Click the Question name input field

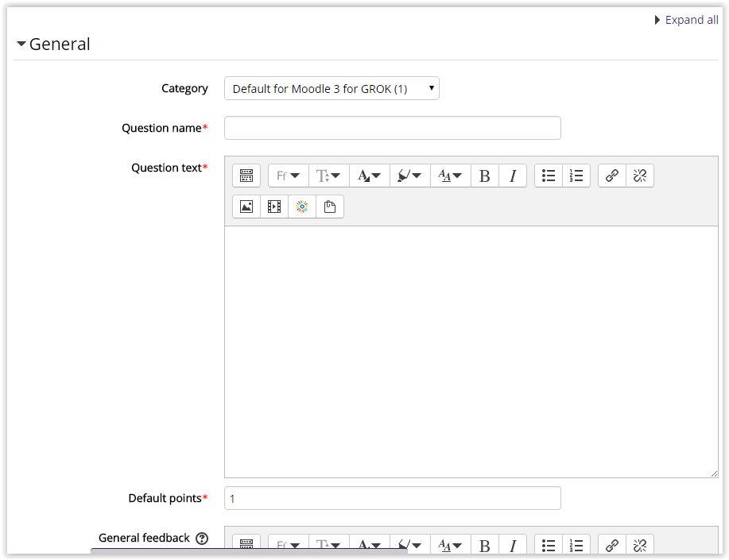393,128
